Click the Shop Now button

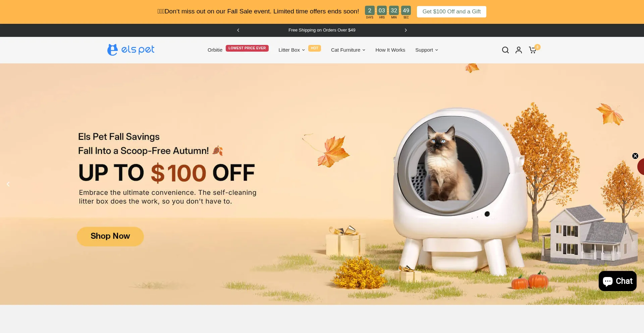point(110,236)
